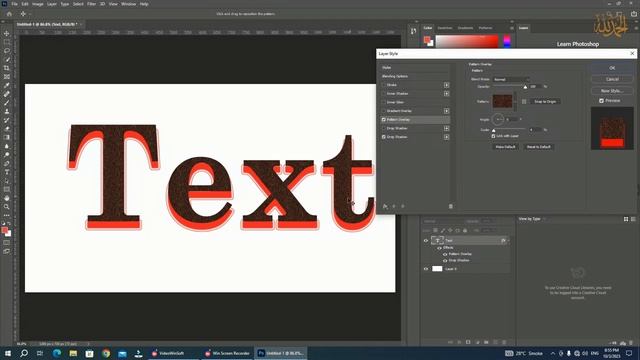The height and width of the screenshot is (360, 640).
Task: Enable the Stroke effect checkbox
Action: point(384,85)
